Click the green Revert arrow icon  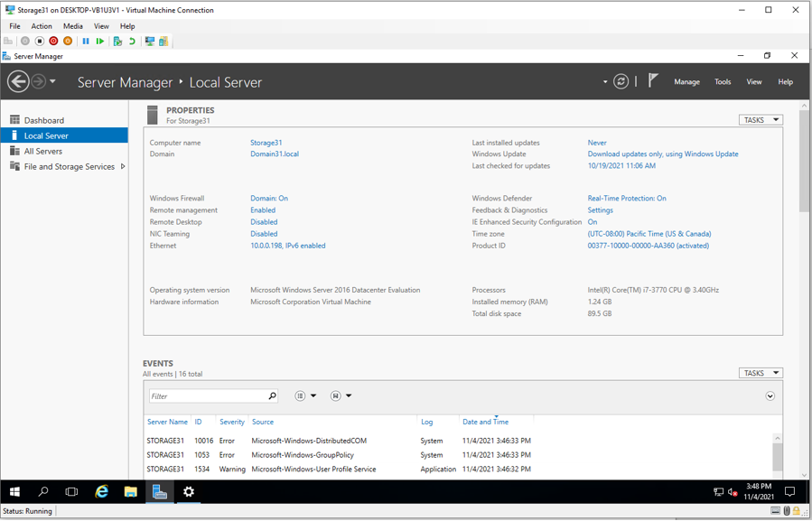(132, 41)
